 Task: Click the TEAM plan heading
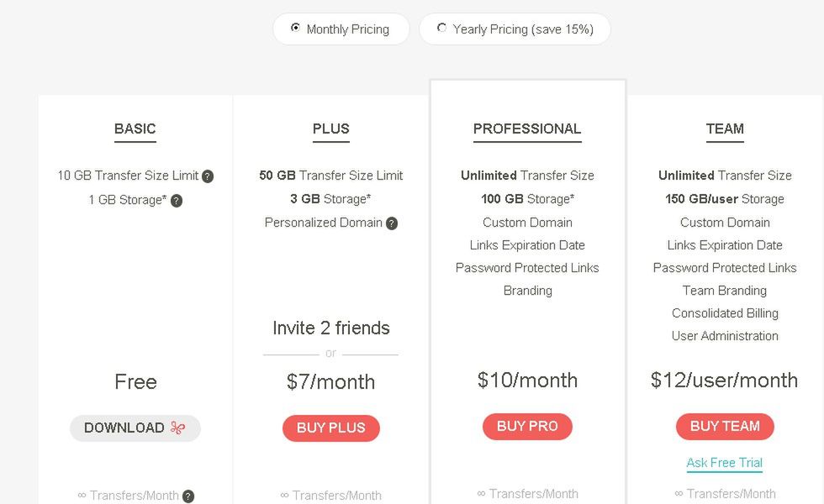coord(725,129)
